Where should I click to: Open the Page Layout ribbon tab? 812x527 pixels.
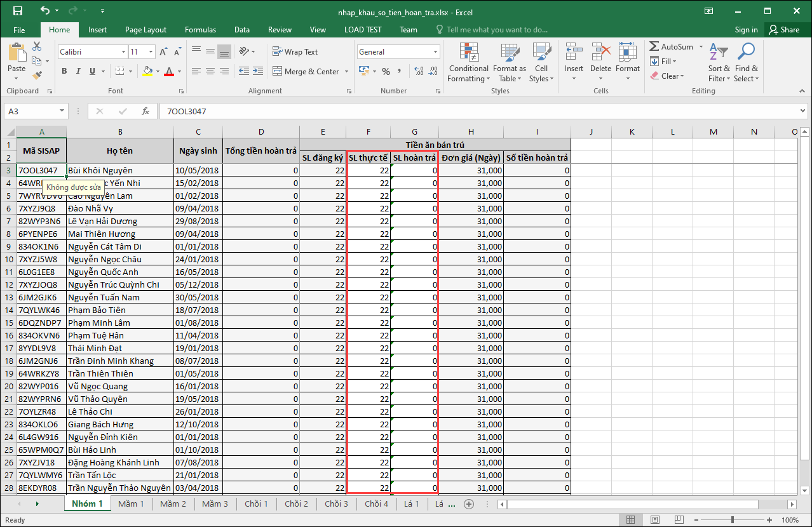point(145,30)
